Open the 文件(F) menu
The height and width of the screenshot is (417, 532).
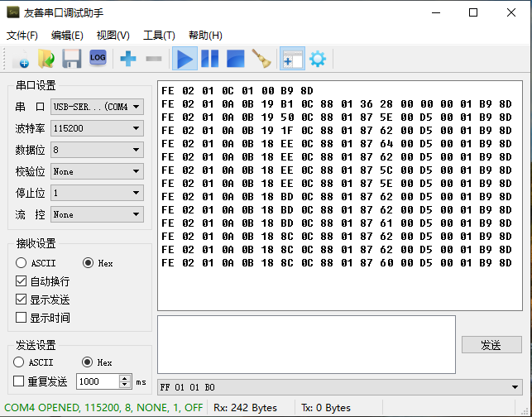(22, 36)
